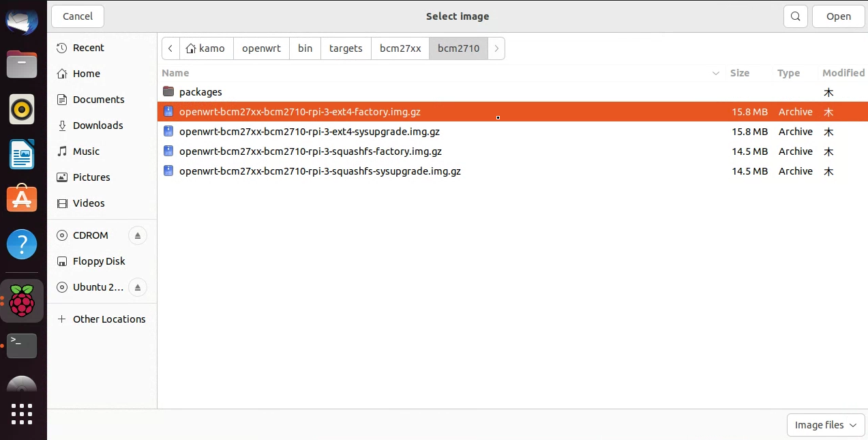This screenshot has width=868, height=440.
Task: Launch Rhythmbox from the dock
Action: 22,109
